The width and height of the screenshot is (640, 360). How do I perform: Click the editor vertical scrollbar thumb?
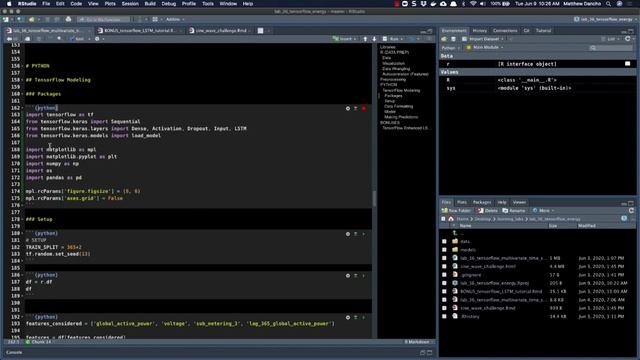pos(374,198)
